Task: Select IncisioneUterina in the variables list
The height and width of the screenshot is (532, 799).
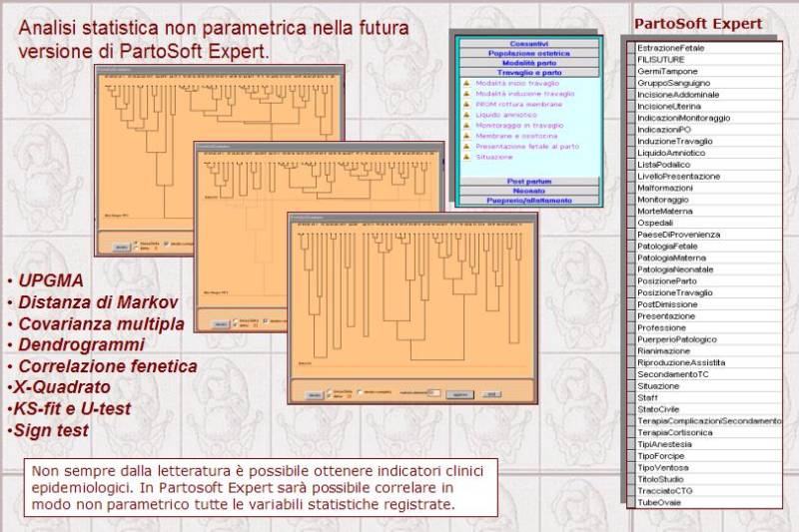Action: click(x=709, y=107)
